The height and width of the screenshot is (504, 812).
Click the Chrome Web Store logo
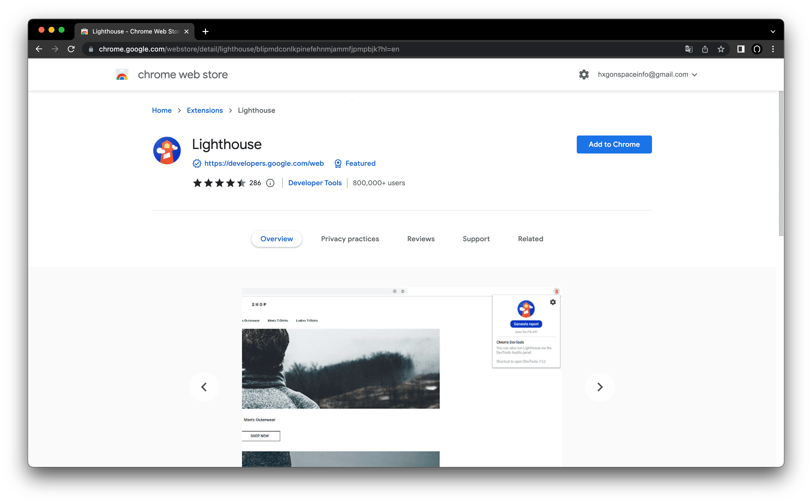click(x=122, y=74)
